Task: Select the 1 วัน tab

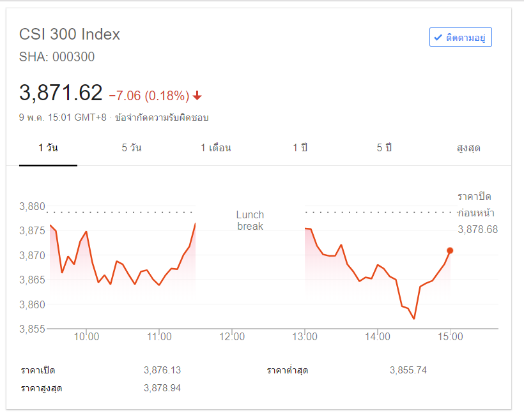Action: coord(48,148)
